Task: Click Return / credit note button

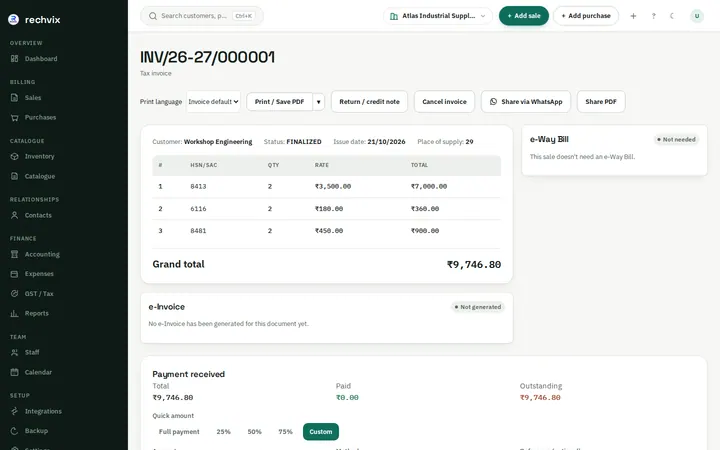Action: [x=370, y=102]
